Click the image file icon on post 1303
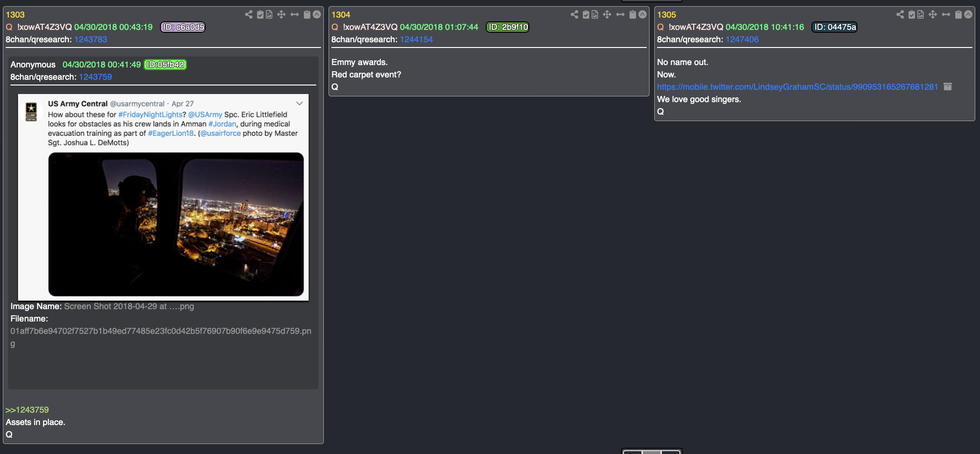Image resolution: width=980 pixels, height=454 pixels. (269, 15)
